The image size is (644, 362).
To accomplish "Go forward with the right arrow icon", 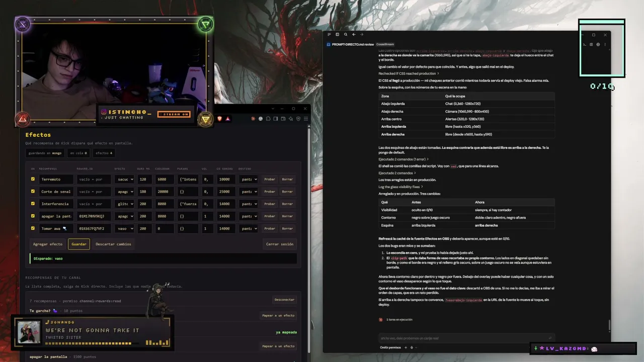I will tap(361, 35).
